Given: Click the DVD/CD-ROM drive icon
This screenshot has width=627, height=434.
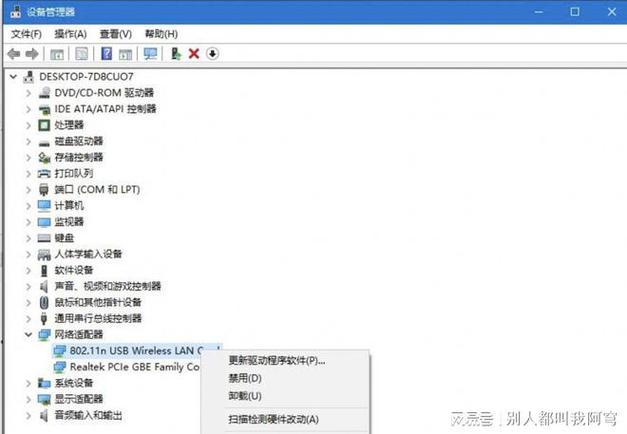Looking at the screenshot, I should pyautogui.click(x=44, y=93).
